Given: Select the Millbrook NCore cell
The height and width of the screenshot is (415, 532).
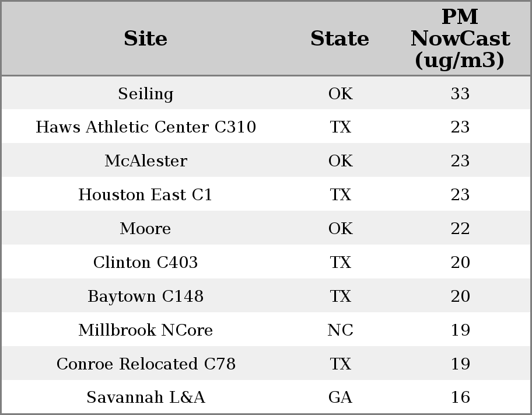Looking at the screenshot, I should pyautogui.click(x=146, y=330).
